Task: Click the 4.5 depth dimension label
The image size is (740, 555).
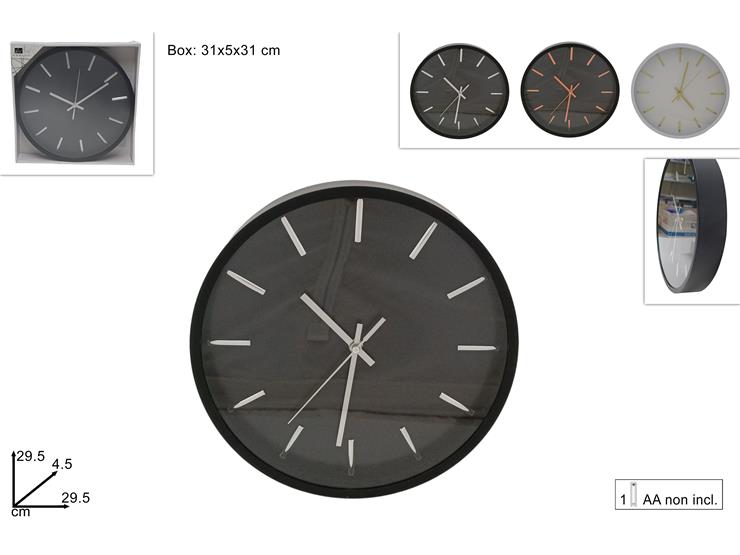Action: click(62, 464)
